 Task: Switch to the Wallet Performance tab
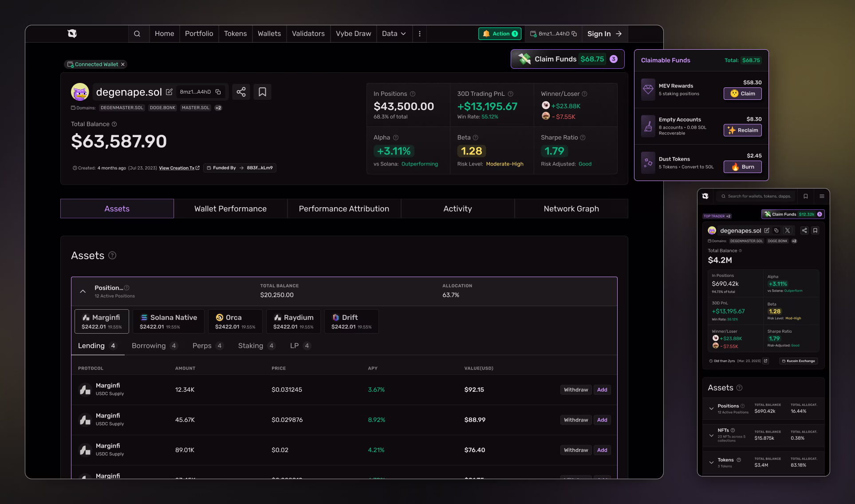coord(230,209)
